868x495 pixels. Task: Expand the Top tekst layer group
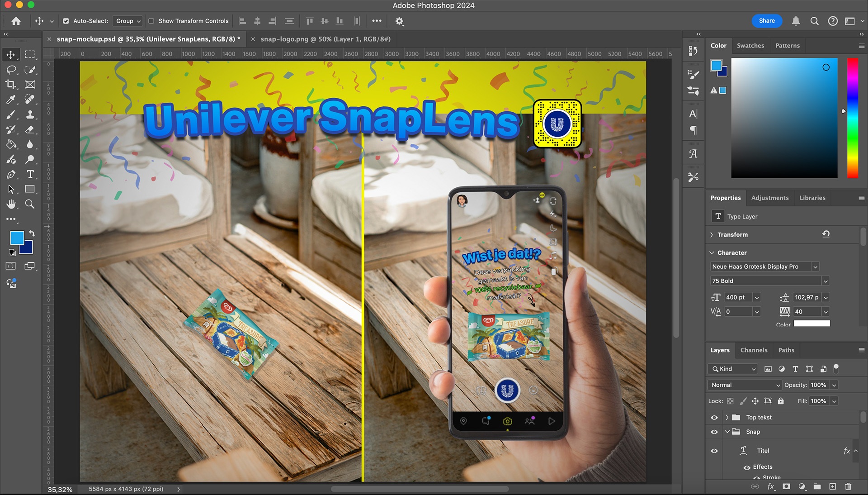point(727,418)
